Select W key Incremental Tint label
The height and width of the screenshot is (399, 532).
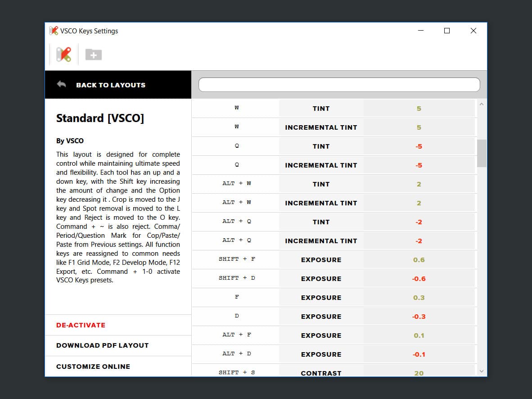point(321,127)
